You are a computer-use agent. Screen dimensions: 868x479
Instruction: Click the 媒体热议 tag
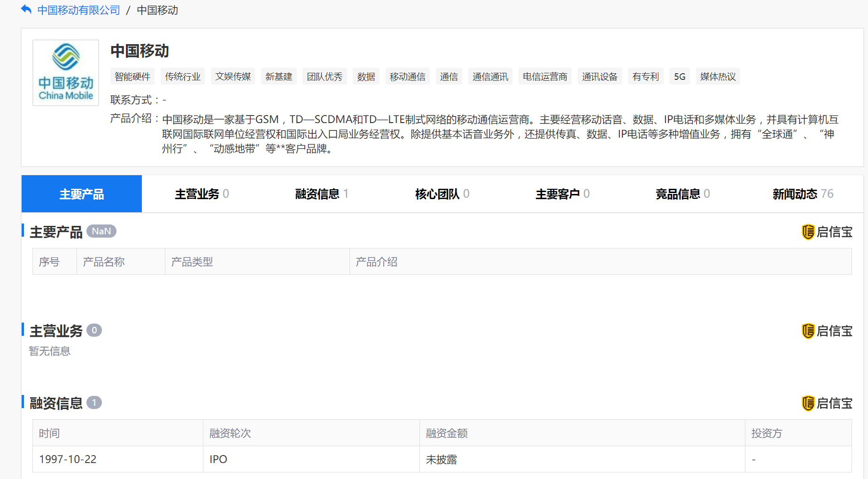tap(718, 77)
